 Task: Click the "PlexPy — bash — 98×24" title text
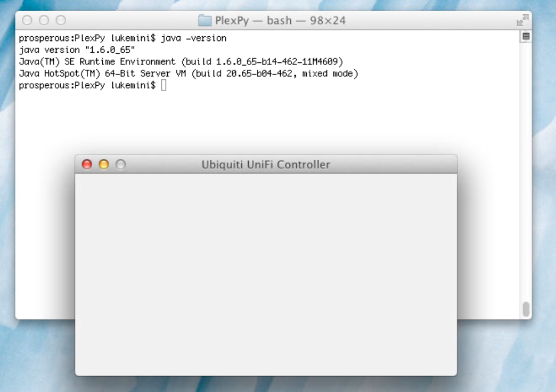280,21
